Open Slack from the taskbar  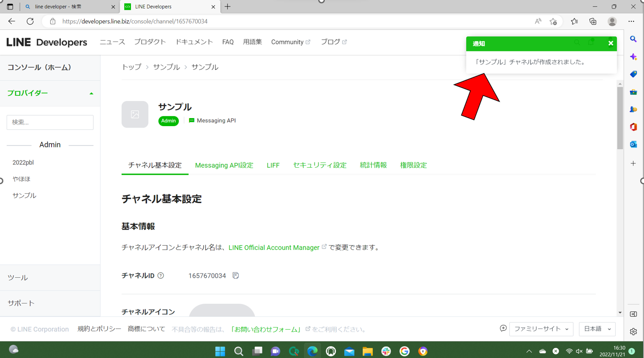386,351
